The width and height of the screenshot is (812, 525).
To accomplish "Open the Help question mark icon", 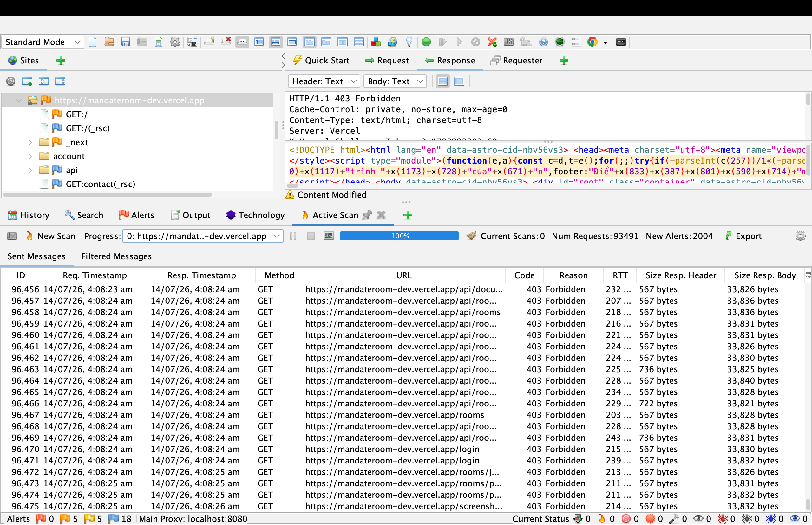I will (544, 42).
